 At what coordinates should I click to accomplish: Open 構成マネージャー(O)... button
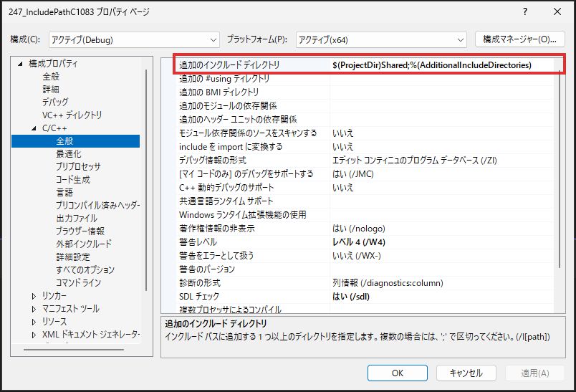[x=520, y=39]
